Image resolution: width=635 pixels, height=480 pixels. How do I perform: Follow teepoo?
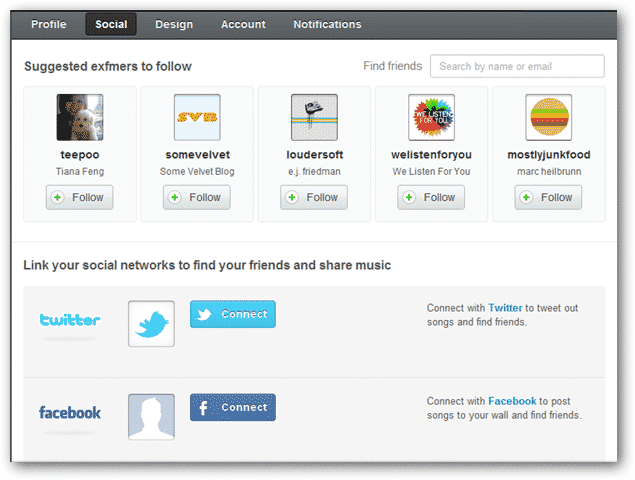tap(80, 197)
